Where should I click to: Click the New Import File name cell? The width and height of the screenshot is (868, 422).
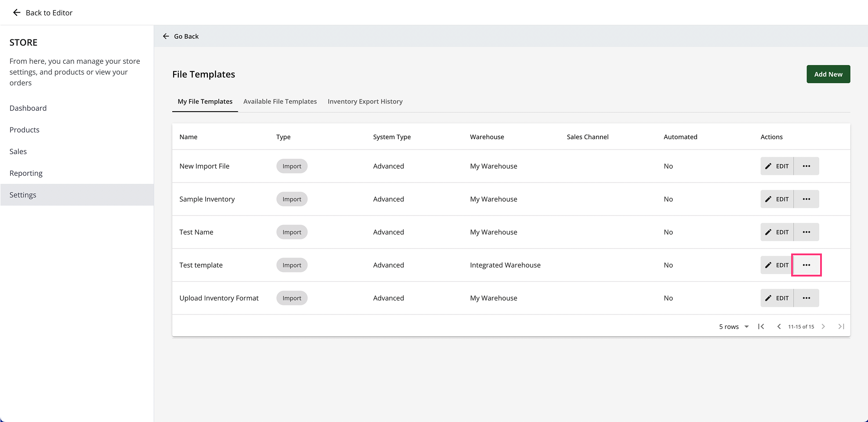[204, 166]
